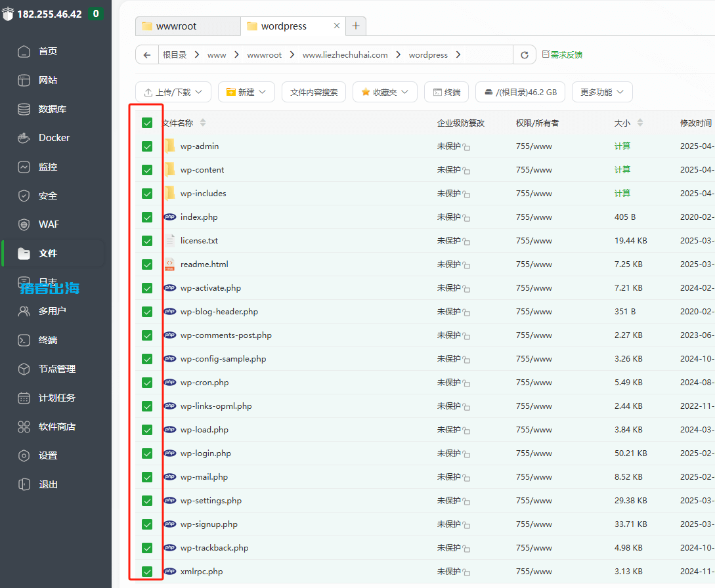Click the back arrow in the path bar
The image size is (715, 588).
[147, 55]
